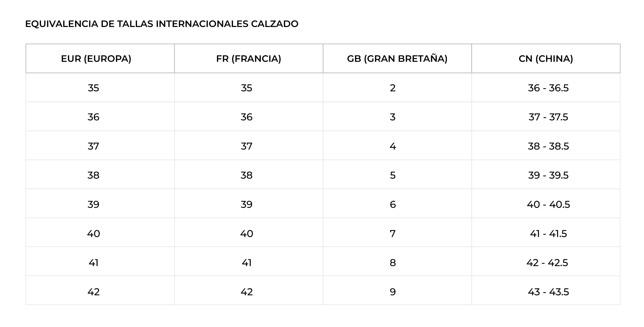
Task: Select the FR (FRANCIA) column header
Action: pyautogui.click(x=249, y=59)
